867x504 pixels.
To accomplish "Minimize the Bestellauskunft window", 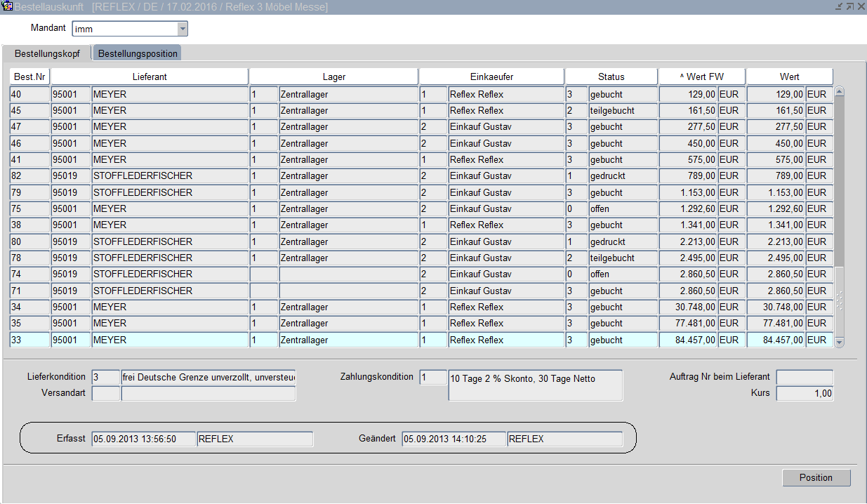I will click(839, 6).
